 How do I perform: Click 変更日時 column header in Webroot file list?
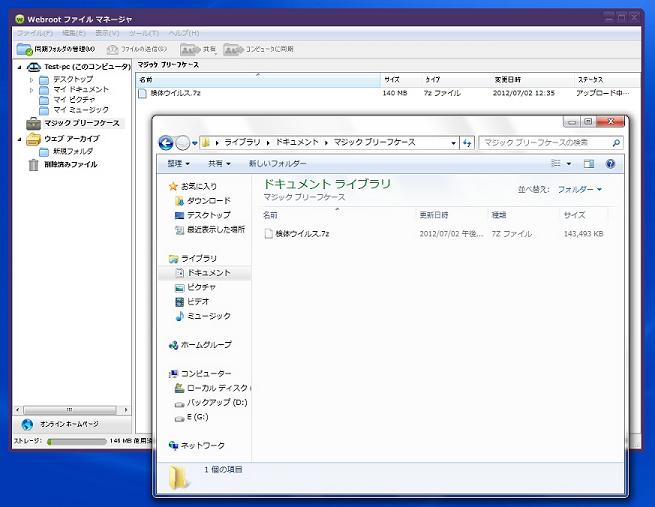click(x=532, y=80)
